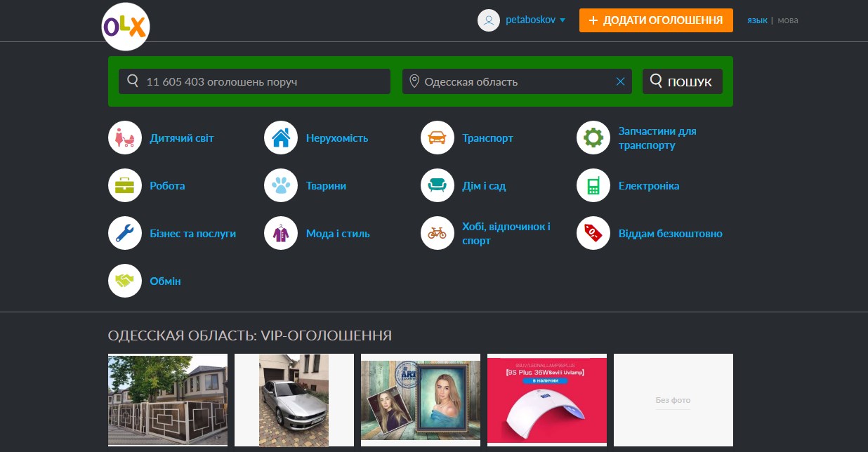868x452 pixels.
Task: Open the Бізнес та послуги category
Action: coord(125,233)
